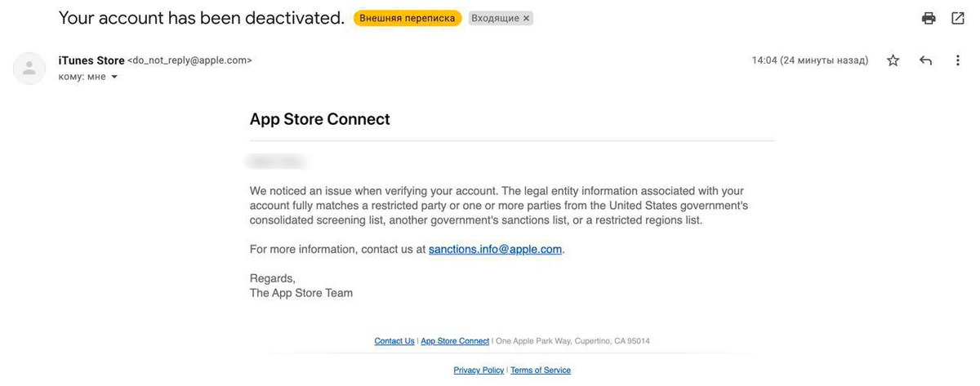Image resolution: width=980 pixels, height=386 pixels.
Task: Click the "App Store Connect" email heading
Action: point(319,119)
